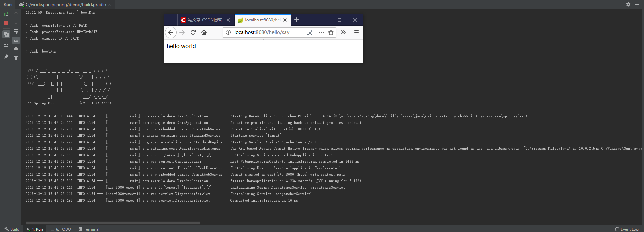Viewport: 644px width, 232px height.
Task: Clear all console output with trash icon
Action: (16, 58)
